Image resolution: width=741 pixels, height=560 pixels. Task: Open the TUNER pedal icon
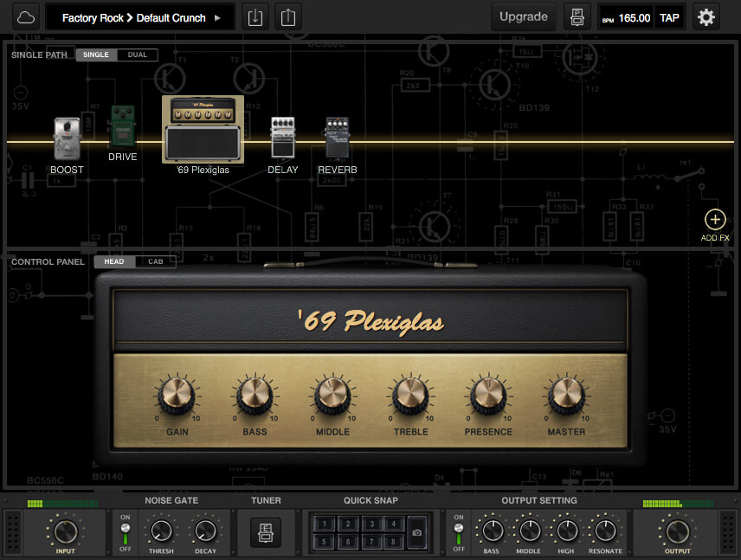click(266, 532)
